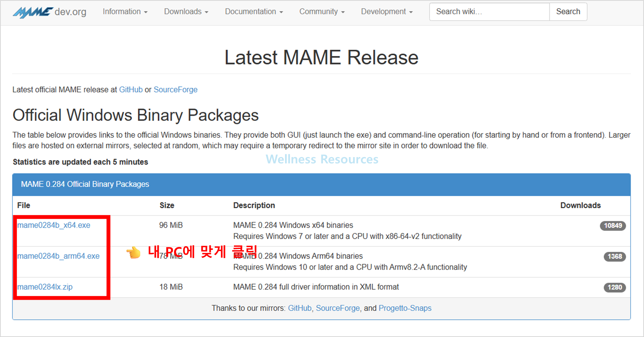Click Statistics are updated each 5 minutes
Screen dimensions: 644x337
[x=80, y=162]
